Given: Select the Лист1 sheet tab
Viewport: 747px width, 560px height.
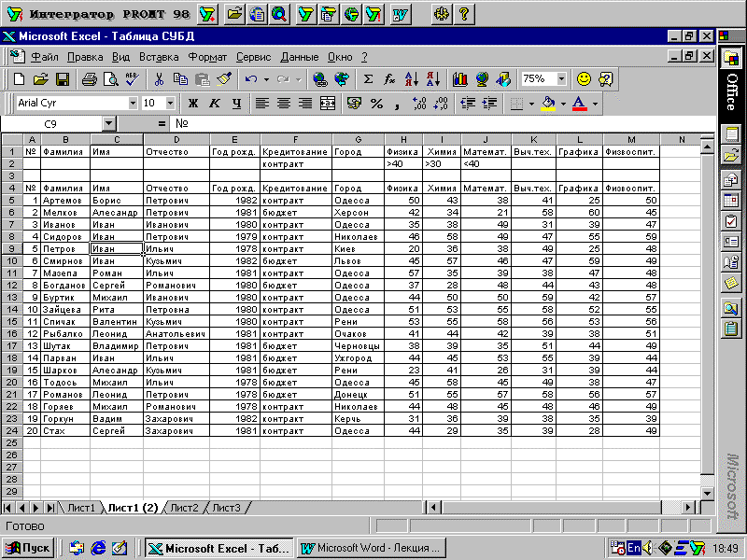Looking at the screenshot, I should click(x=81, y=508).
